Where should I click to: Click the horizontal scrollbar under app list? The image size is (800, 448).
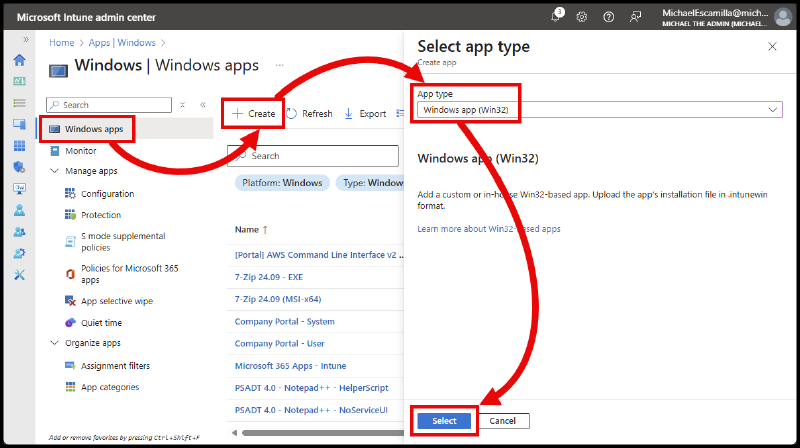click(x=320, y=433)
